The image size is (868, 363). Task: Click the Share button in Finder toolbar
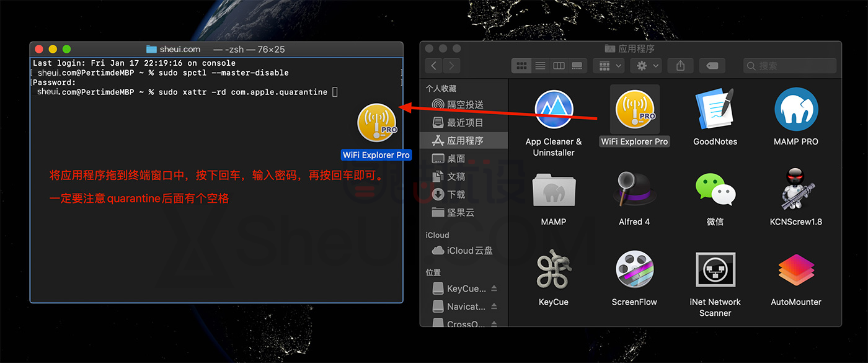click(x=680, y=65)
